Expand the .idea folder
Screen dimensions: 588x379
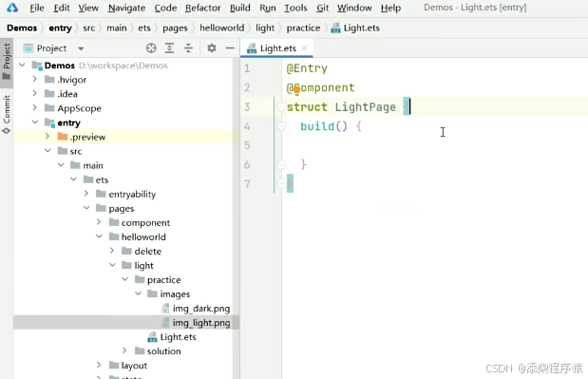click(34, 93)
